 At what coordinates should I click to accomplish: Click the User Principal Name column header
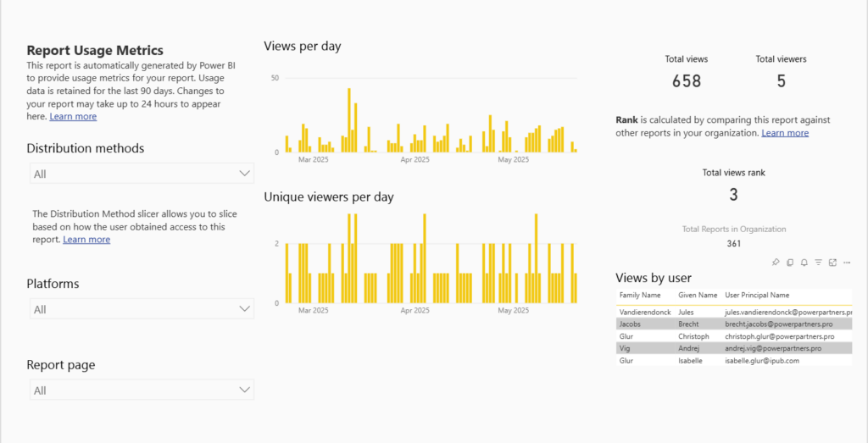(x=757, y=295)
